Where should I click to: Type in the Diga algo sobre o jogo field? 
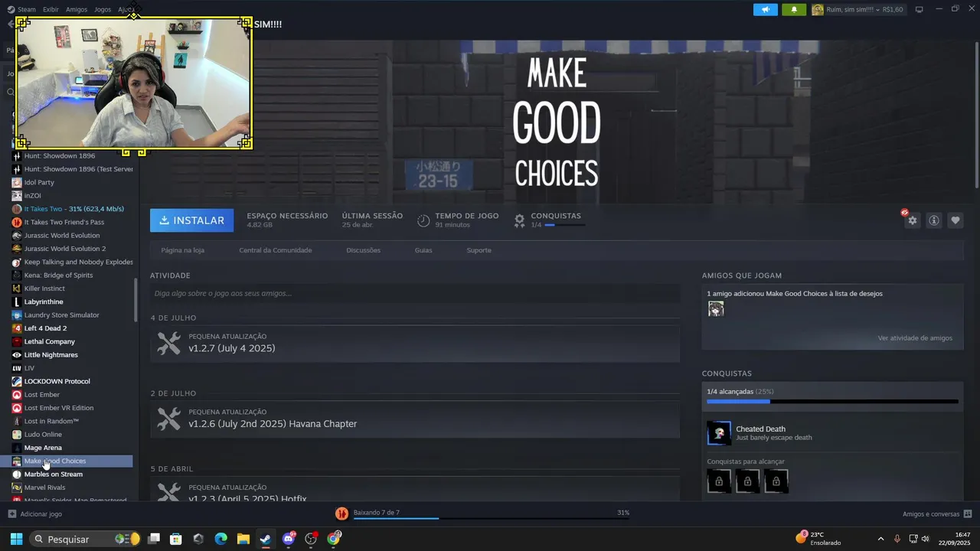click(x=415, y=293)
